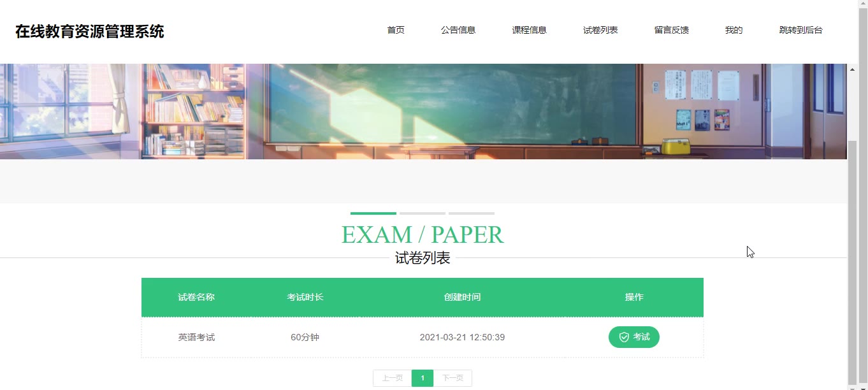Image resolution: width=868 pixels, height=390 pixels.
Task: Click the 在线教育资源管理系统 site title
Action: 90,31
